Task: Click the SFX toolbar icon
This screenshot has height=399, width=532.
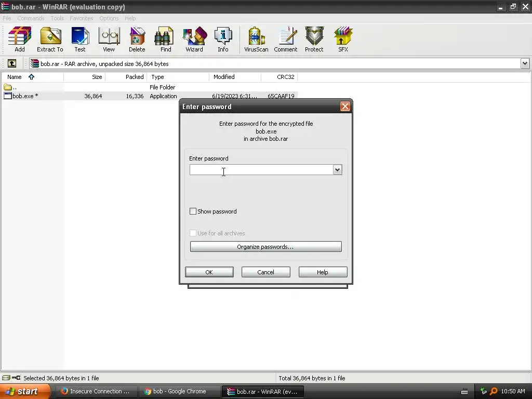Action: click(343, 39)
